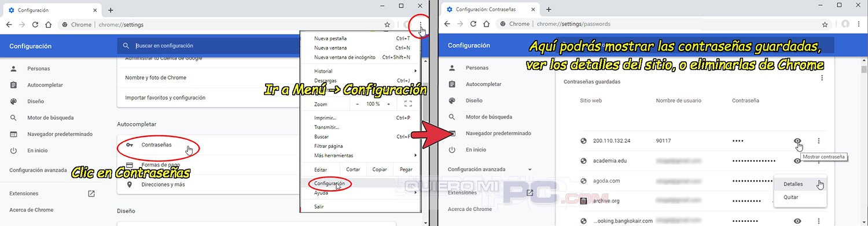
Task: Toggle full screen next to the zoom controls
Action: (x=408, y=104)
